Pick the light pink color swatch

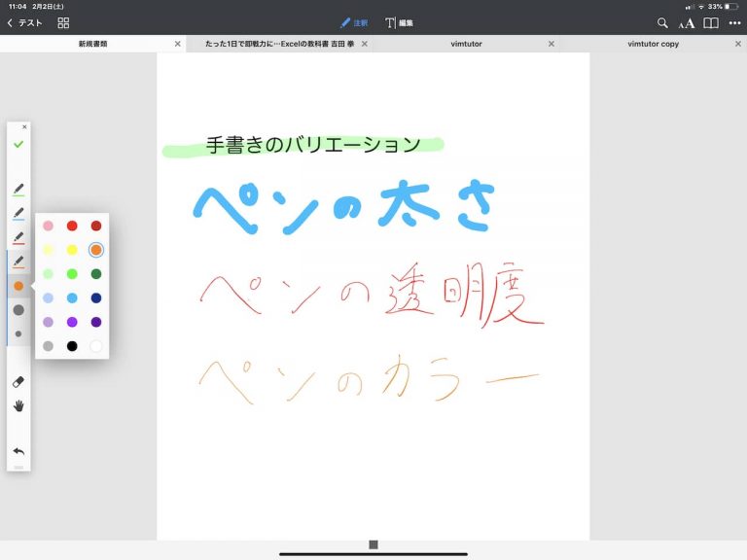click(48, 226)
